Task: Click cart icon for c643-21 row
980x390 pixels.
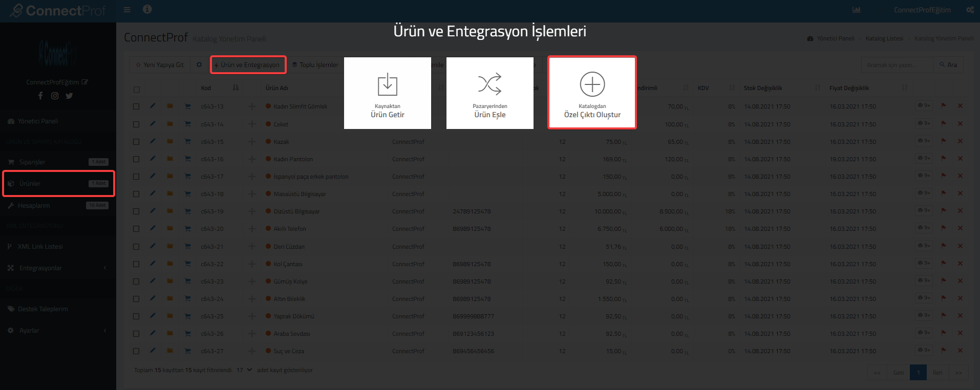Action: 188,246
